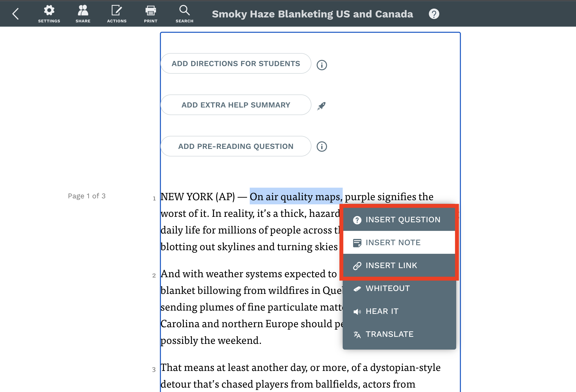Click "NEW YORK (AP)" in paragraph one

click(x=198, y=197)
